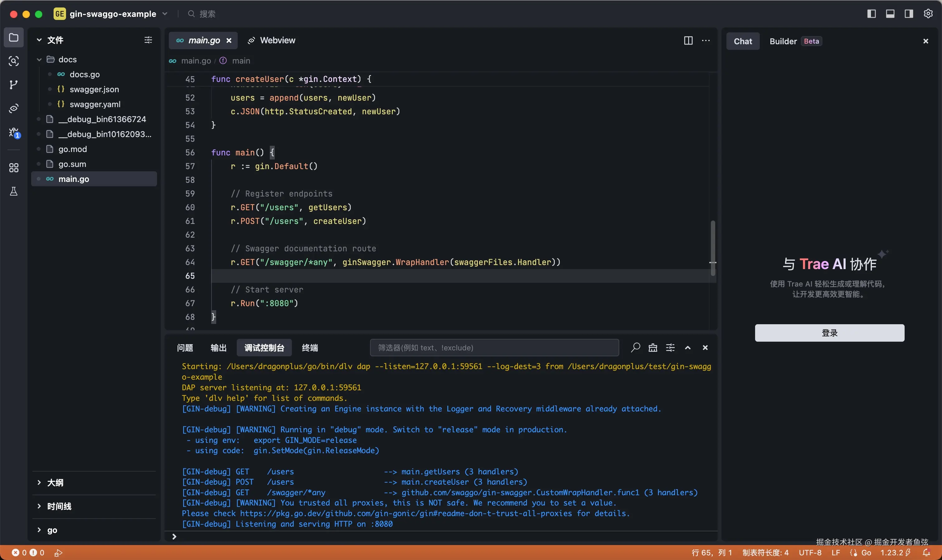The height and width of the screenshot is (560, 942).
Task: Open the Run and Debug sidebar icon
Action: [14, 133]
